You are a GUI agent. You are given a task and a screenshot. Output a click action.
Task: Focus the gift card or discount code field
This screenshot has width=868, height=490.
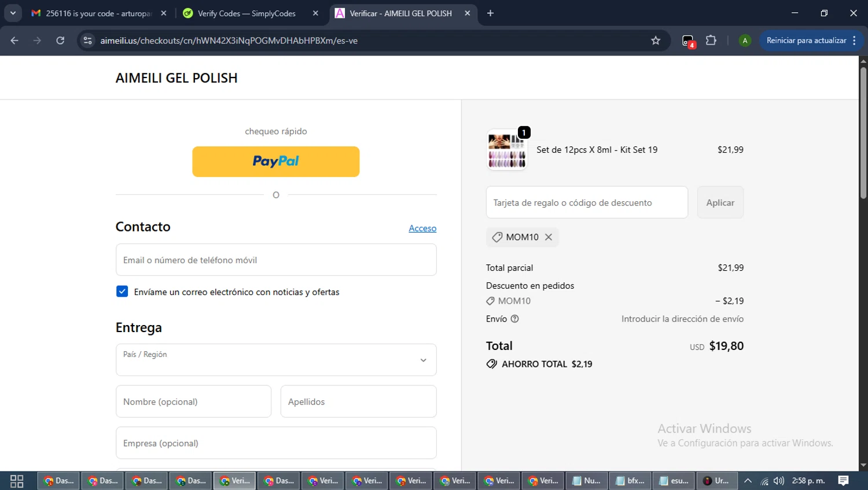click(587, 202)
